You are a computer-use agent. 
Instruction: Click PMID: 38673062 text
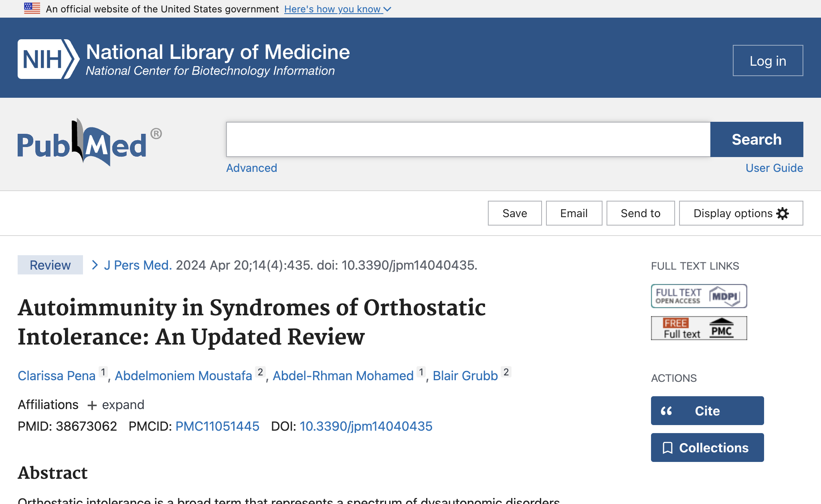[67, 426]
